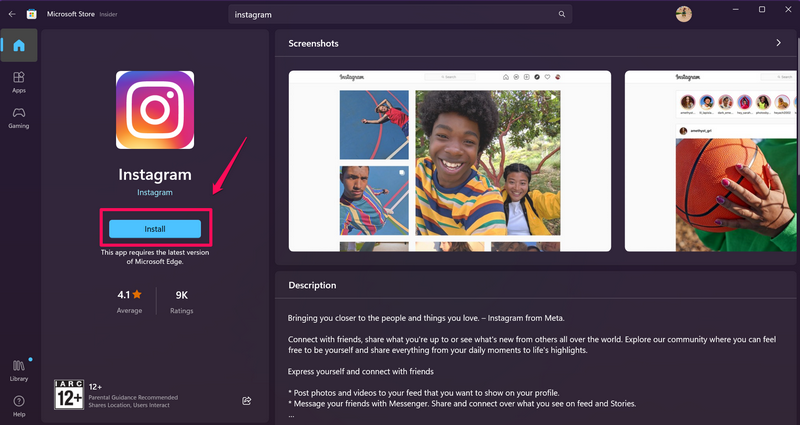The image size is (800, 425).
Task: Click the IARC 12+ age rating badge
Action: point(69,394)
